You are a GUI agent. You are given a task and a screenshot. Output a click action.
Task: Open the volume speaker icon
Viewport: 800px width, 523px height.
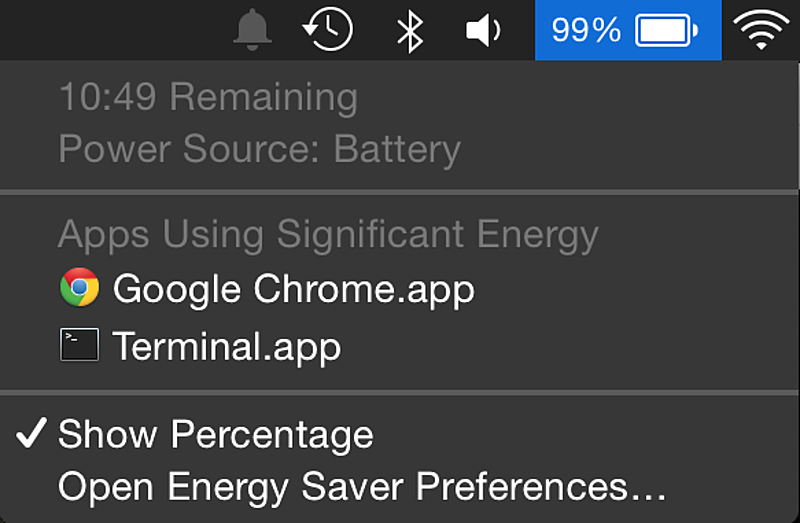483,30
